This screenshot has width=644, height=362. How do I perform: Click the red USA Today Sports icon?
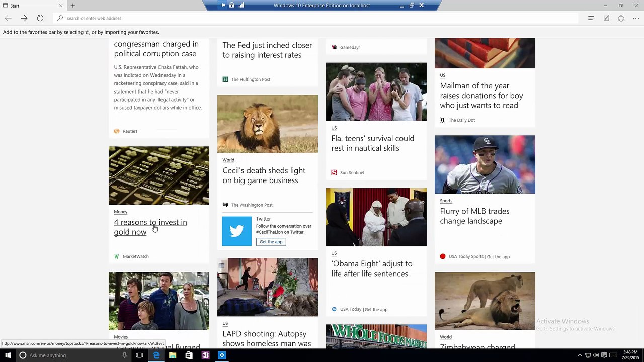[x=443, y=256]
